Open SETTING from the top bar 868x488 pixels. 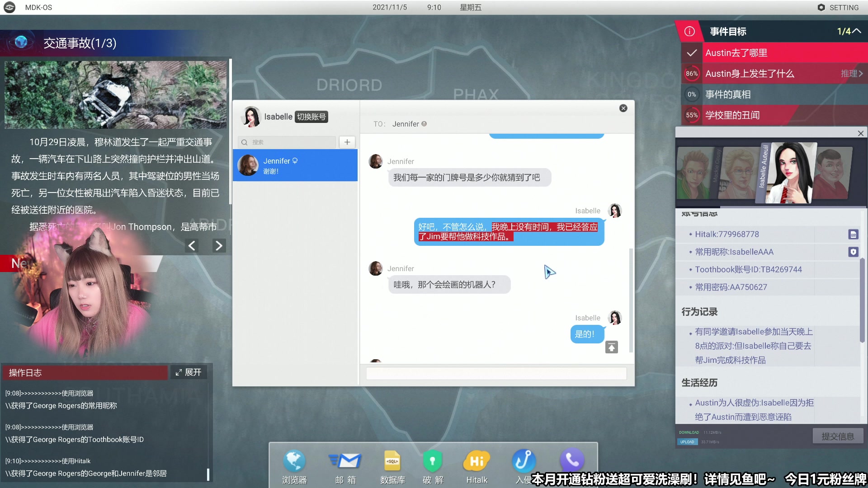pyautogui.click(x=838, y=7)
